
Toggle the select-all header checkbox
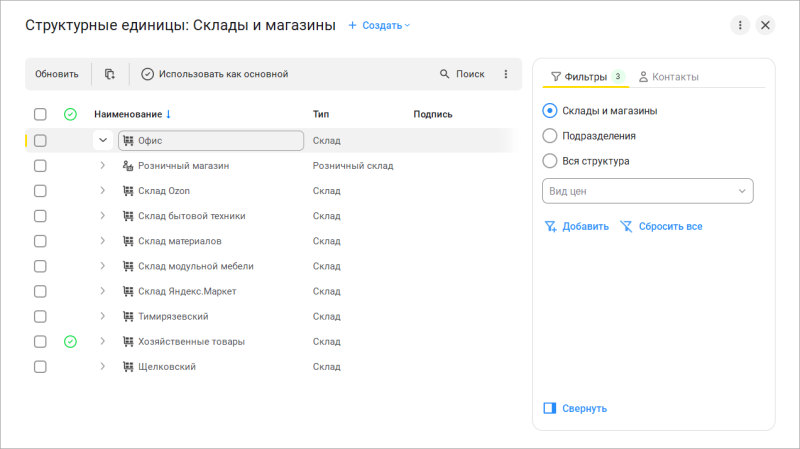point(40,114)
